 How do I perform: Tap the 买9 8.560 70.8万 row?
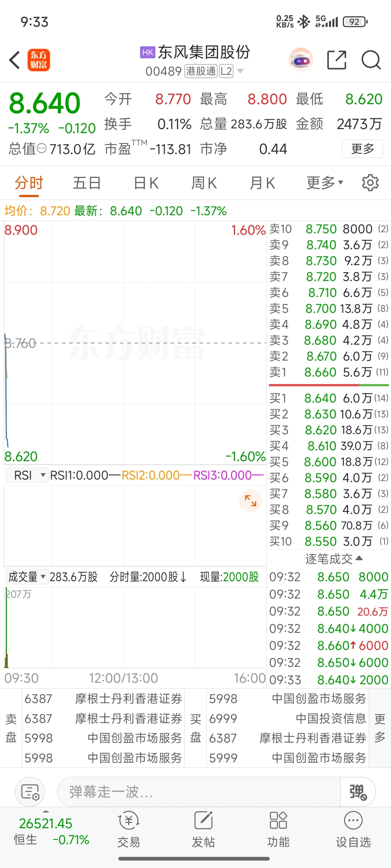tap(329, 526)
